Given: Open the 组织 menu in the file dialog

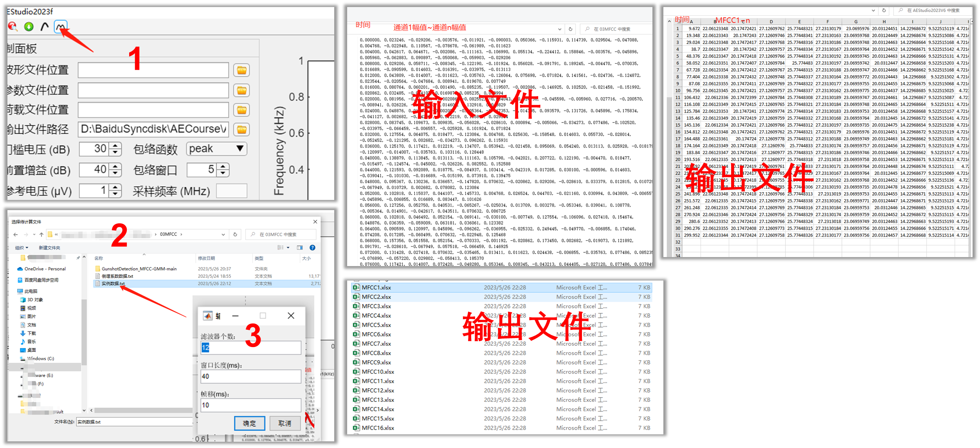Looking at the screenshot, I should click(21, 248).
